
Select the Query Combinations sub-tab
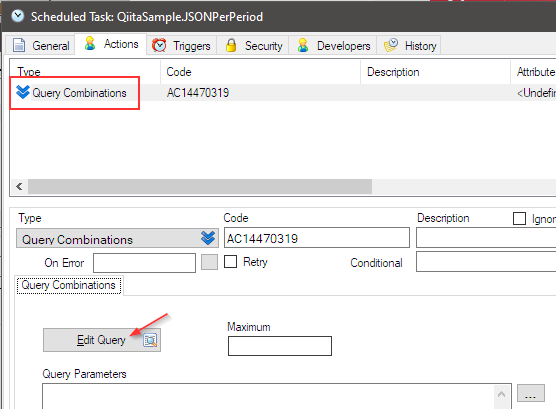[x=69, y=285]
